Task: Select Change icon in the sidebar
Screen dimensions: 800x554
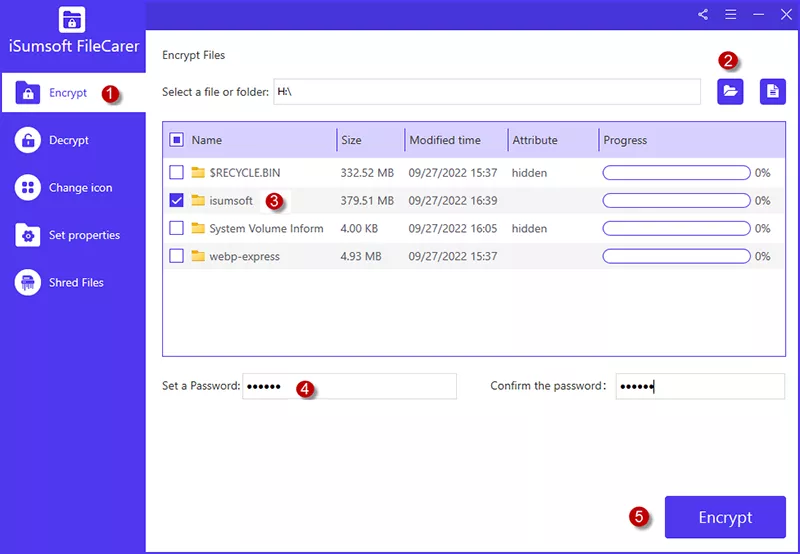Action: [80, 188]
